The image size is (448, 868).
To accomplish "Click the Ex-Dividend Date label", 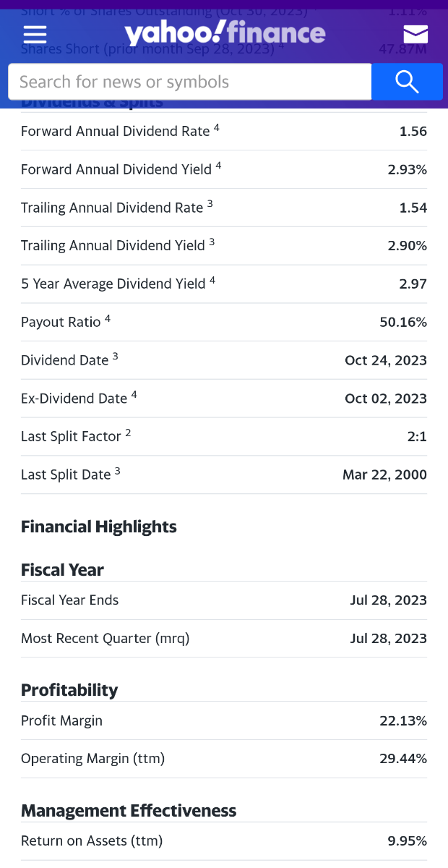I will point(74,399).
